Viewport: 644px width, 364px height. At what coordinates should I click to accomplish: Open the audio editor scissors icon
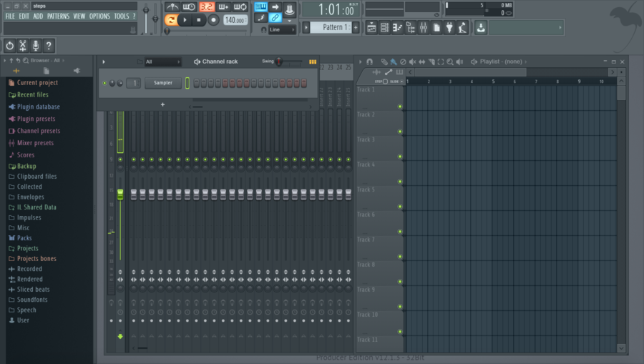(23, 46)
